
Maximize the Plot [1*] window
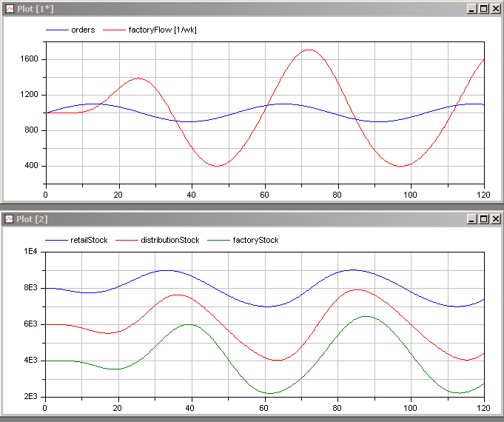tap(483, 9)
